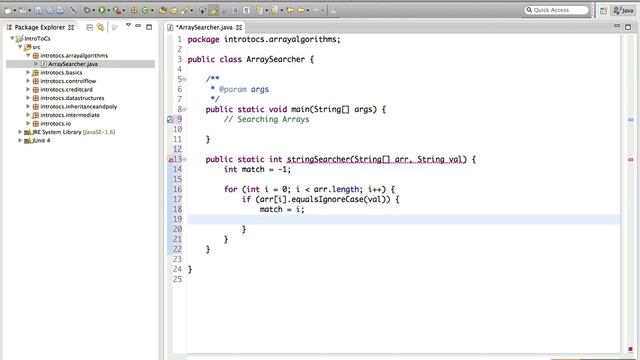Expand the introtocs.controlflow package

28,81
